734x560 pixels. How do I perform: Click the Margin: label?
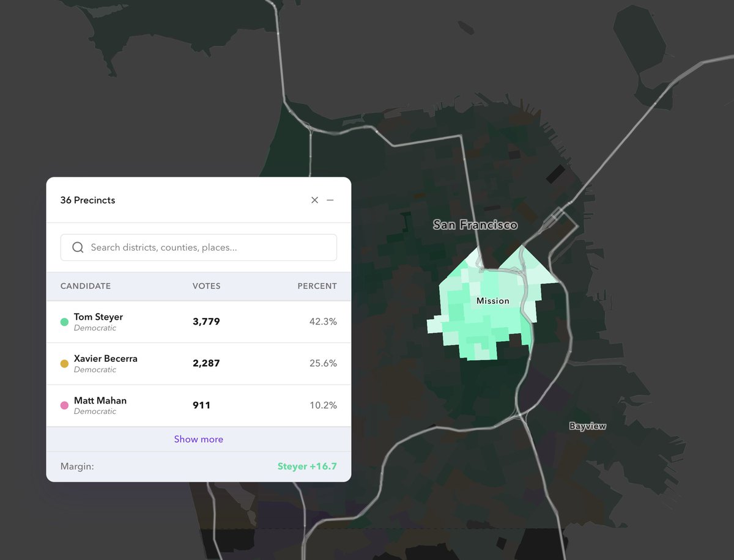[x=77, y=466]
